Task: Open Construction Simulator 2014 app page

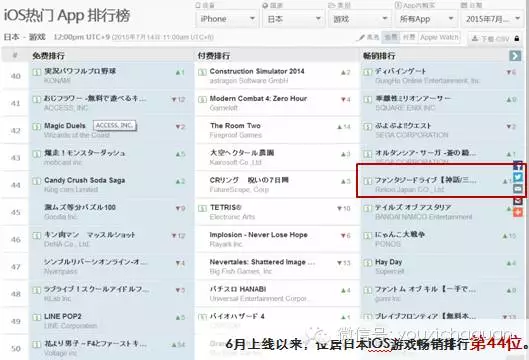Action: (x=257, y=71)
